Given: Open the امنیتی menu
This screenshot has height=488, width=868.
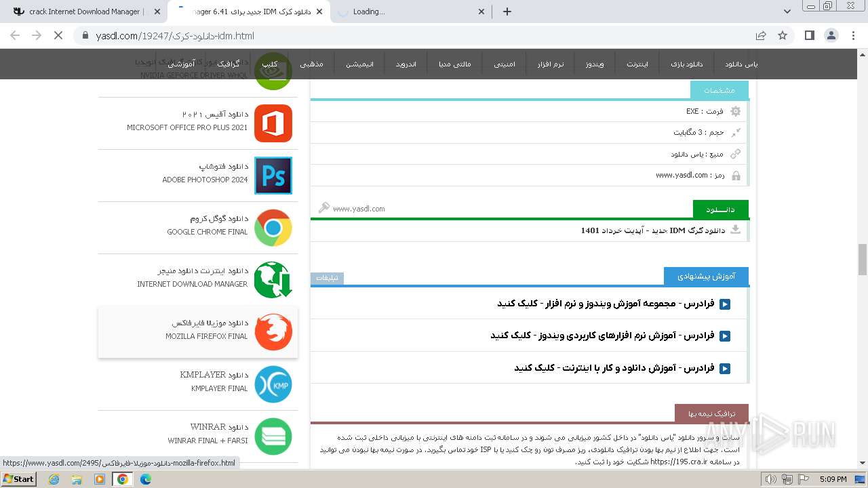Looking at the screenshot, I should tap(504, 64).
